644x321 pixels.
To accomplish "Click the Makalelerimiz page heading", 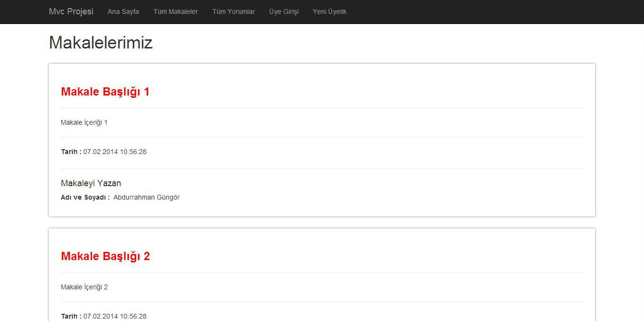I will (x=101, y=43).
